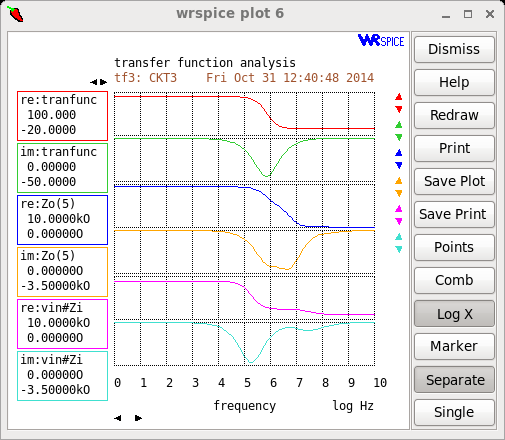Click the red down triangle for re:tranfunc

398,109
